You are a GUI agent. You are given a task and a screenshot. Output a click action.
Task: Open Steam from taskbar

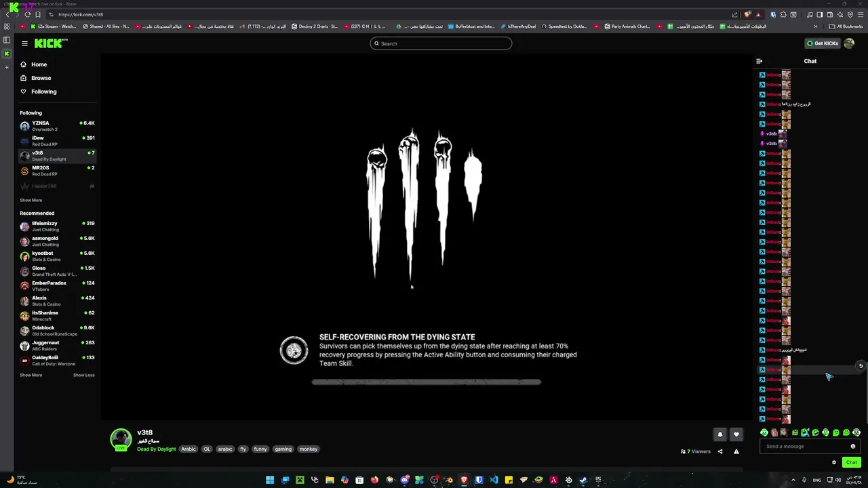584,480
